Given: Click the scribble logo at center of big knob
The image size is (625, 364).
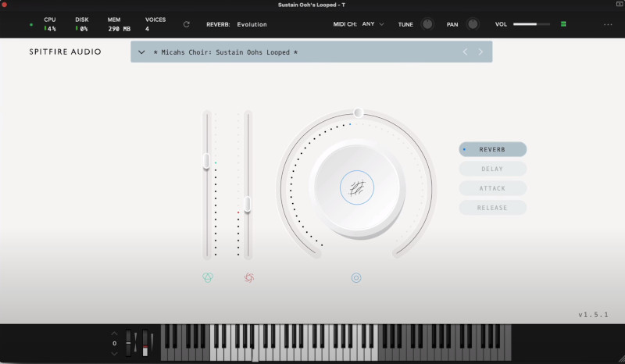Looking at the screenshot, I should click(x=357, y=187).
